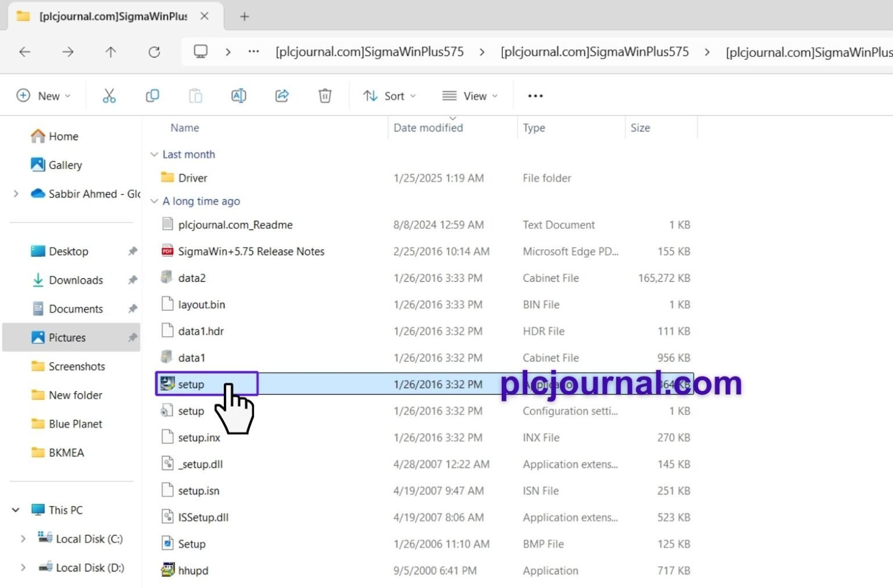The image size is (893, 588).
Task: Open the View dropdown menu
Action: click(470, 96)
